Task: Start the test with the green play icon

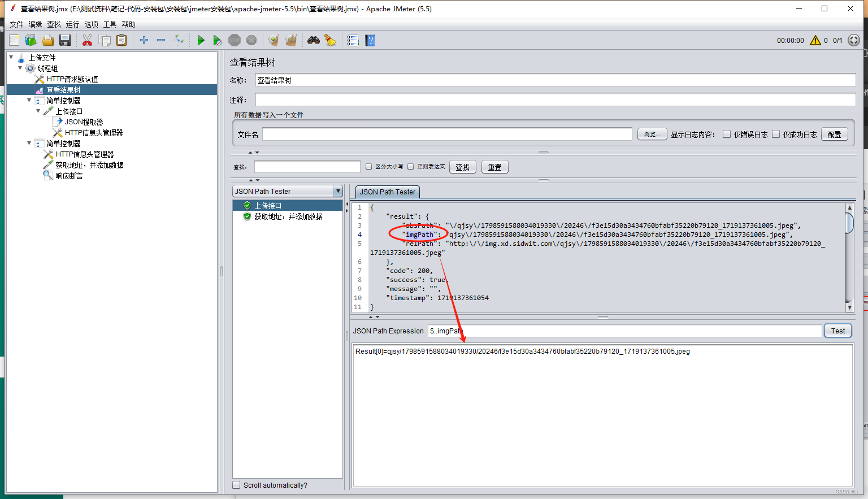Action: [x=201, y=40]
